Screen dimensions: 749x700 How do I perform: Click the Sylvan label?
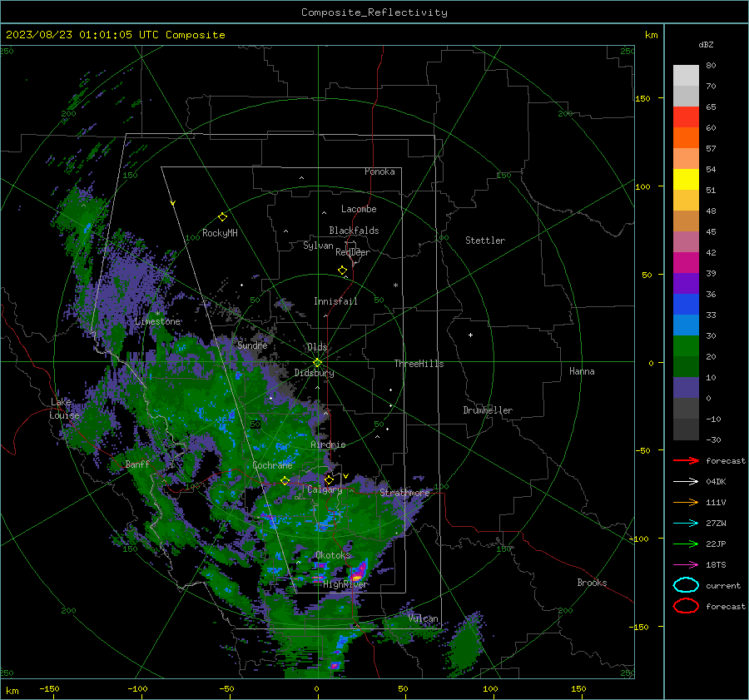[318, 246]
